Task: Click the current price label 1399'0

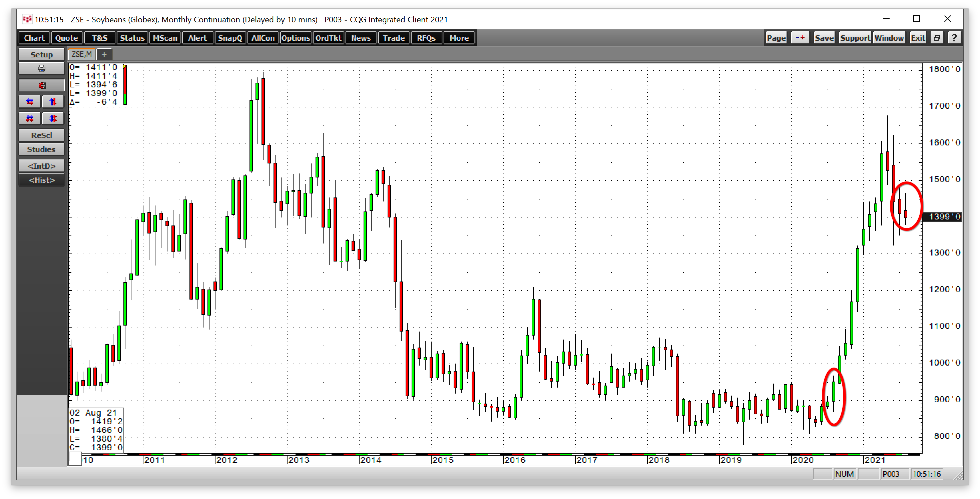Action: (943, 216)
